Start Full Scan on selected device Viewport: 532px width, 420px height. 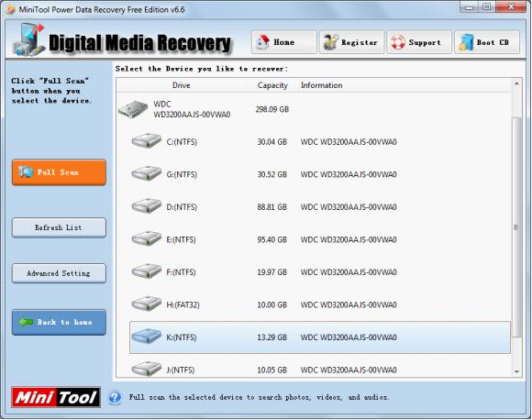59,172
